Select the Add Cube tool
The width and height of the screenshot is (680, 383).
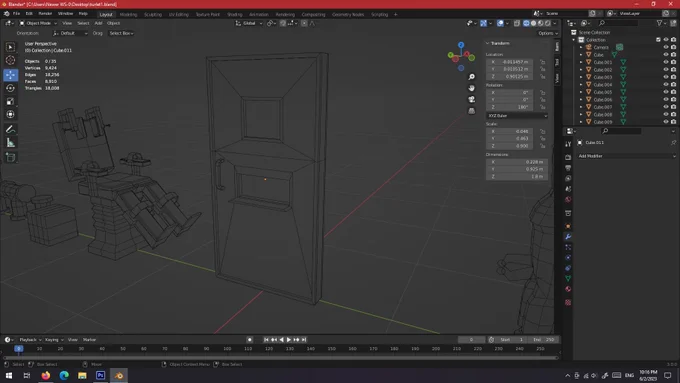[x=10, y=157]
